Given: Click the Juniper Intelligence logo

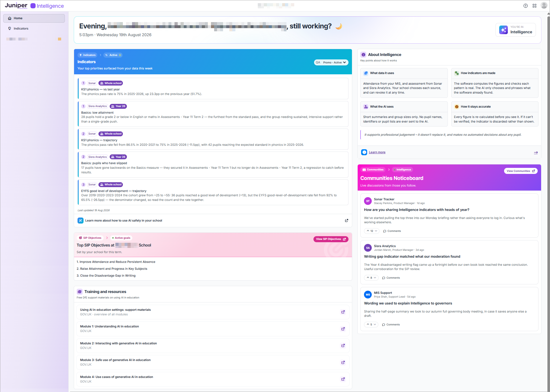Looking at the screenshot, I should coord(34,6).
